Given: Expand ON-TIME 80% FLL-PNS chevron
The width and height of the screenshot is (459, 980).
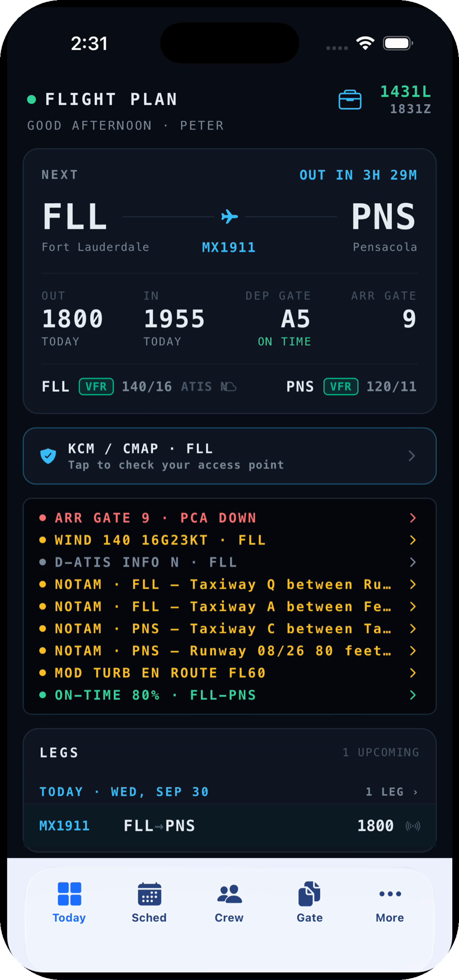Looking at the screenshot, I should [x=413, y=695].
